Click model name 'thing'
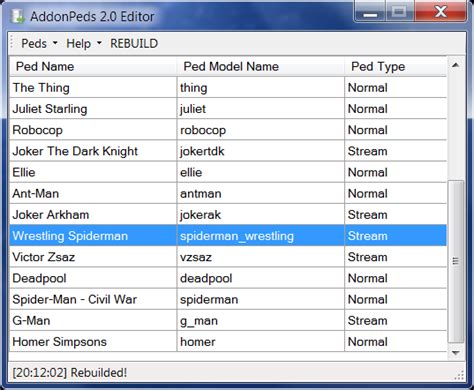The width and height of the screenshot is (474, 390). [x=194, y=88]
